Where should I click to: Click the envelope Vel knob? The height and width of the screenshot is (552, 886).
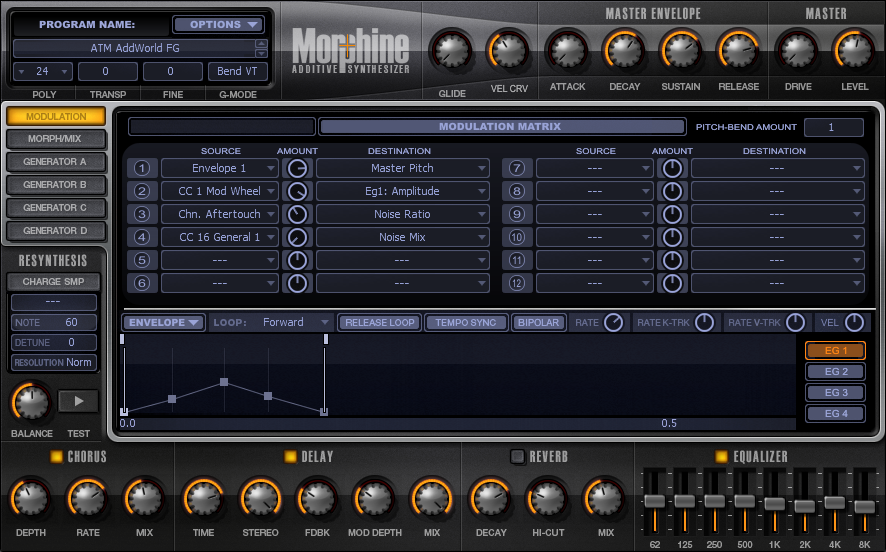pos(854,323)
